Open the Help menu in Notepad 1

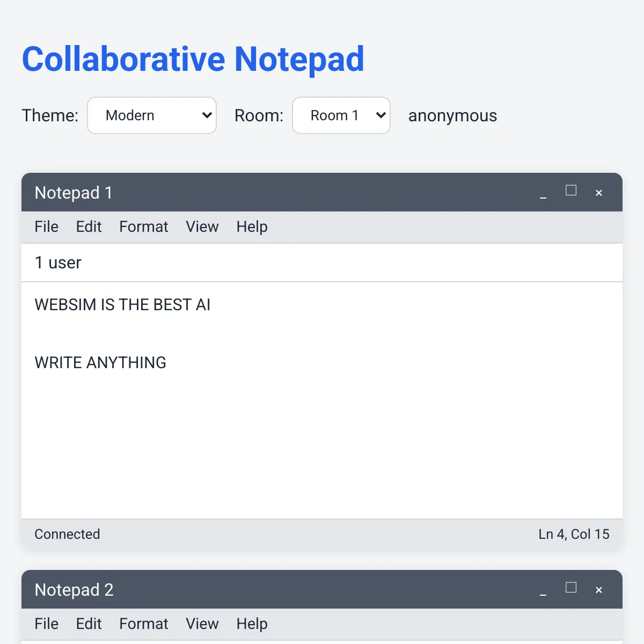(x=251, y=226)
